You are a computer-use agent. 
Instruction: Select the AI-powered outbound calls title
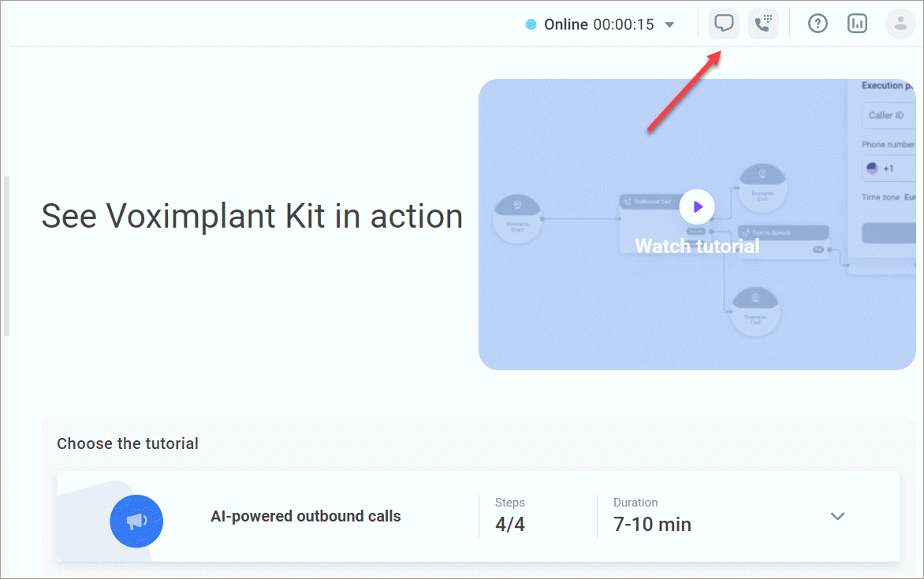(306, 517)
